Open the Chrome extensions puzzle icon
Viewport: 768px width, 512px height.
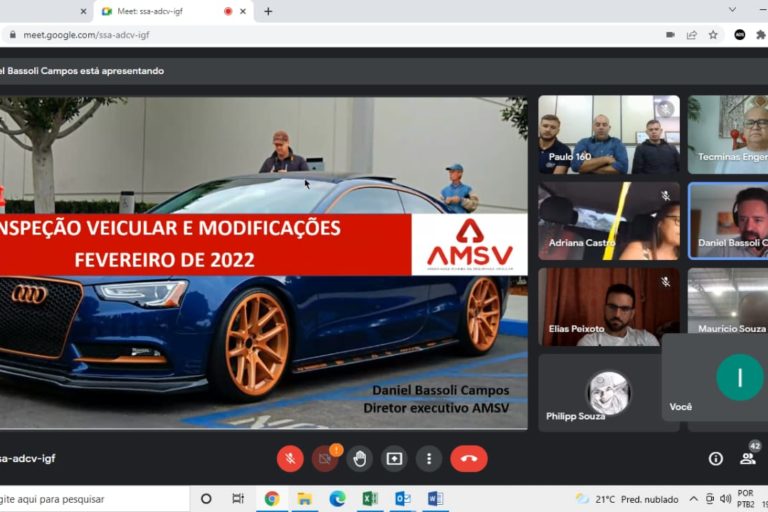pyautogui.click(x=762, y=34)
